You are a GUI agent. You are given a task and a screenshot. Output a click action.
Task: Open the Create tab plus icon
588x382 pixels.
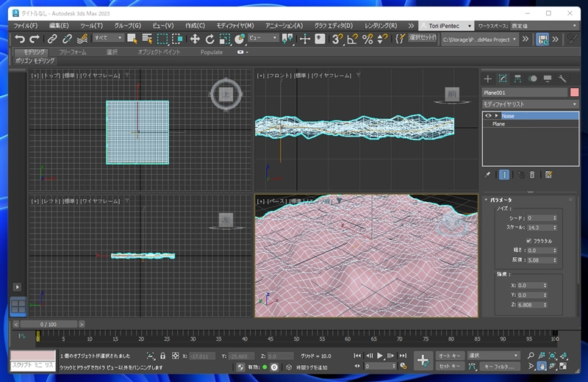click(x=487, y=79)
